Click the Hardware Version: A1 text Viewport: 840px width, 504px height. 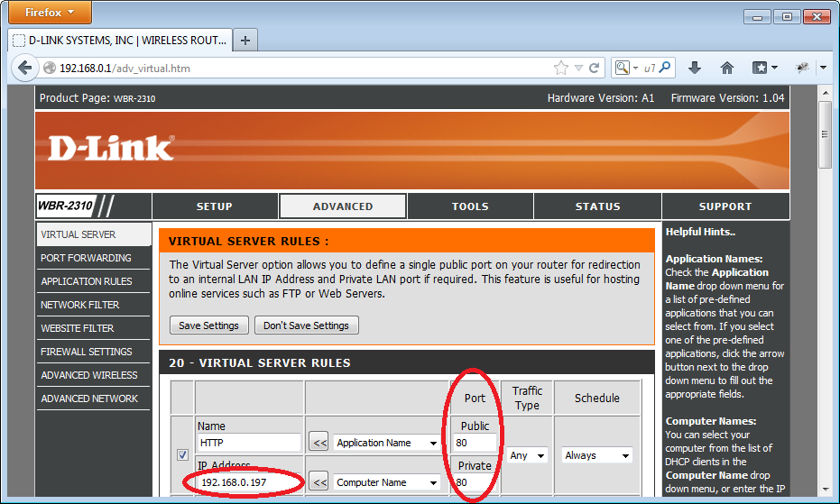tap(601, 98)
